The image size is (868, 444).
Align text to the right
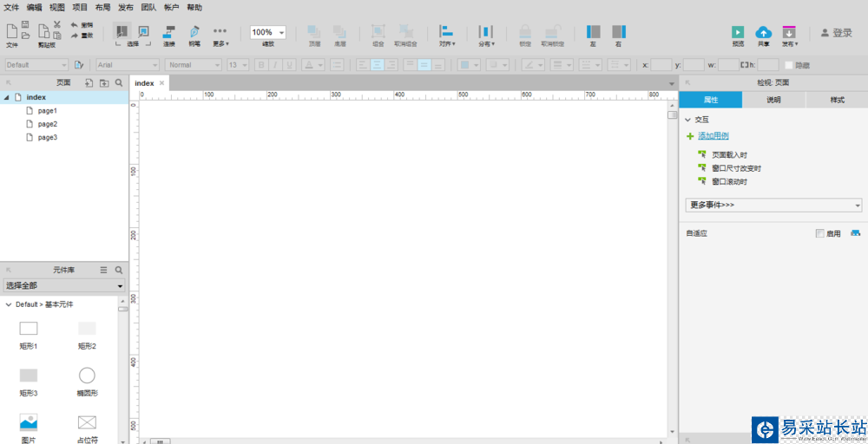[391, 65]
